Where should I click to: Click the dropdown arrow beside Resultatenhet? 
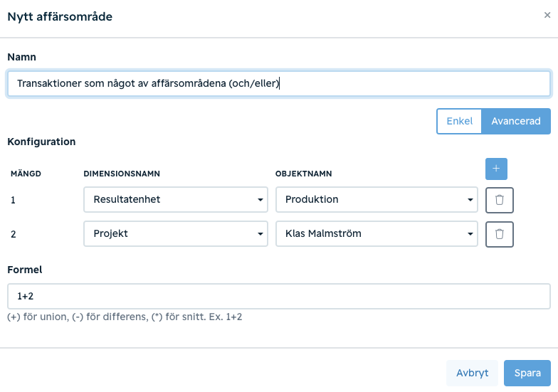click(x=260, y=200)
